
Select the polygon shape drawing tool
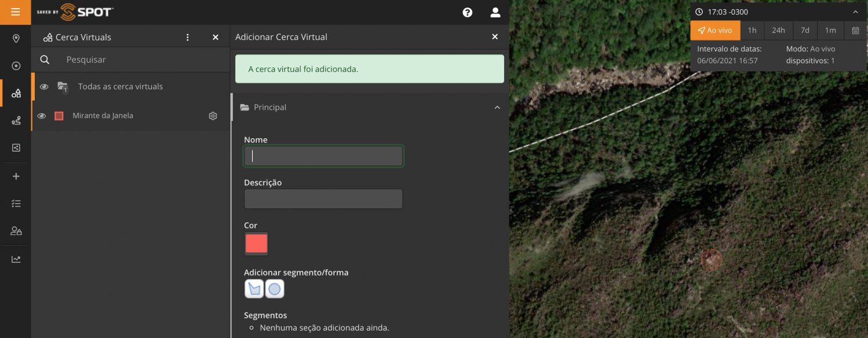point(254,289)
